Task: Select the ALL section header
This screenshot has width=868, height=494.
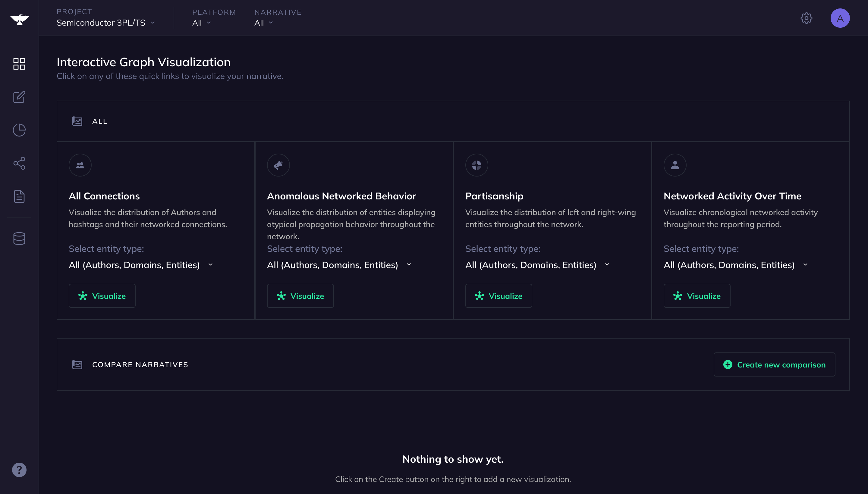Action: coord(99,121)
